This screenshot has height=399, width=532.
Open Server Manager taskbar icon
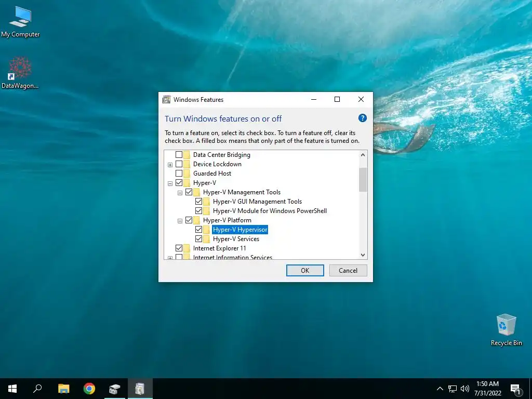click(x=115, y=389)
